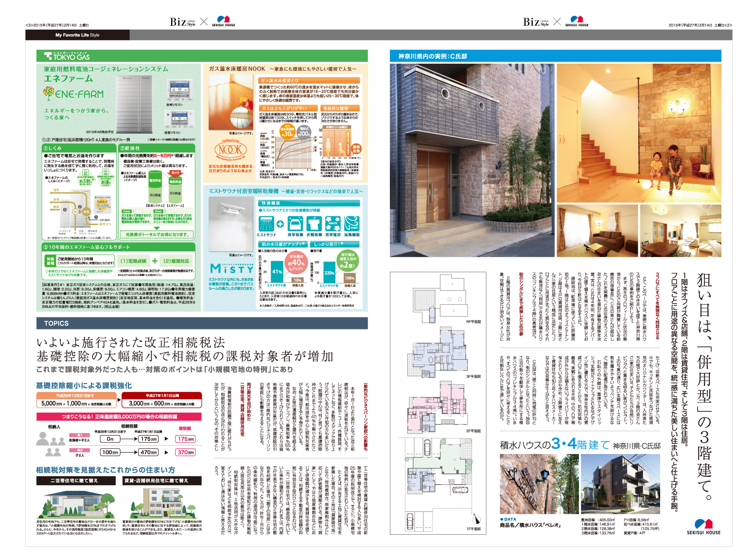
Task: Open the gas floor heating room photo
Action: (231, 103)
